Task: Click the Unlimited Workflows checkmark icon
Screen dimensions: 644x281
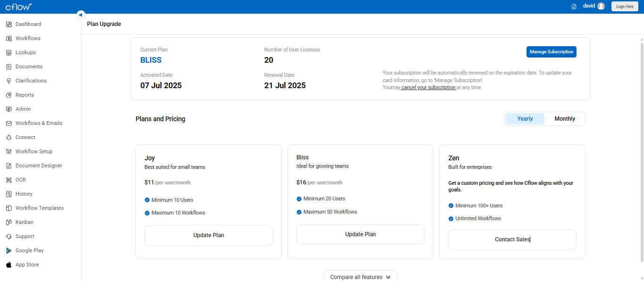Action: pos(451,218)
